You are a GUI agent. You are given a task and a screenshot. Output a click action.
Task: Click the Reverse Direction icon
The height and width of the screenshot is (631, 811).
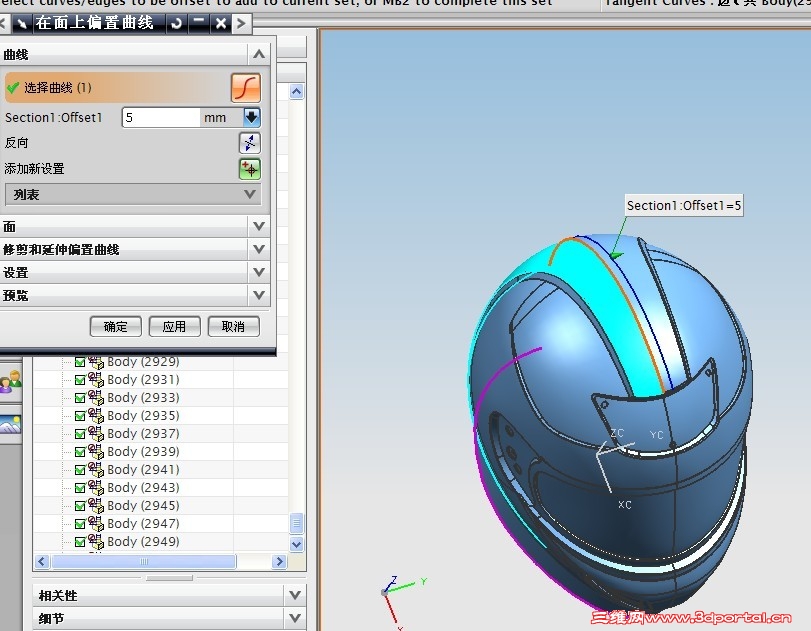(x=250, y=143)
